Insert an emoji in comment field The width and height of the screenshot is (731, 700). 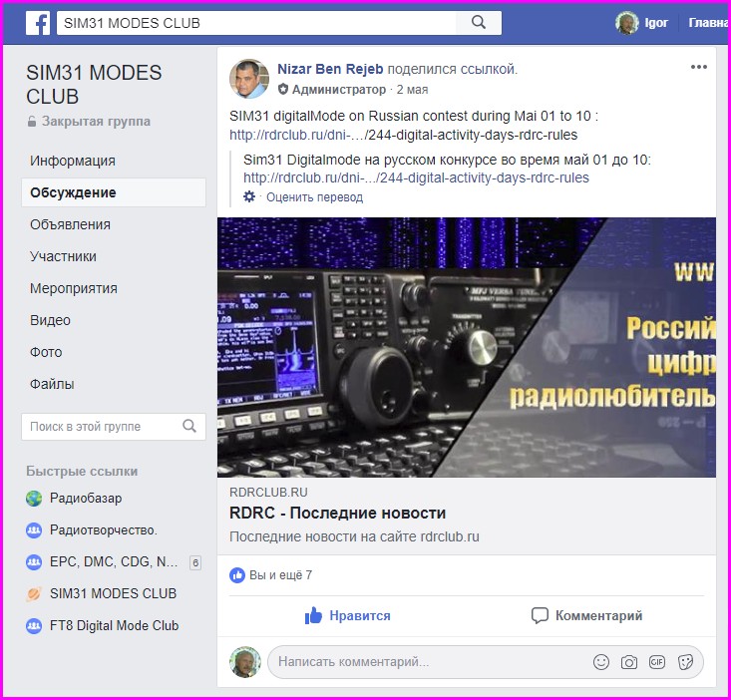pos(601,661)
